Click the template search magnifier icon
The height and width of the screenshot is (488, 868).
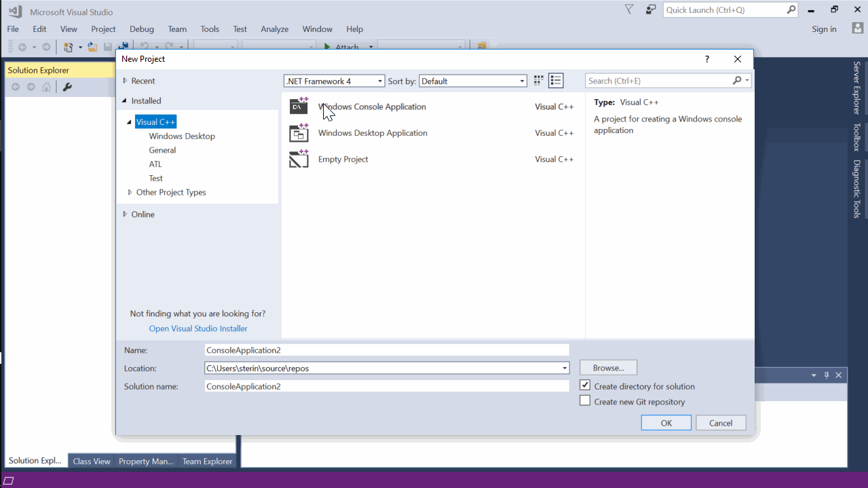click(x=737, y=81)
